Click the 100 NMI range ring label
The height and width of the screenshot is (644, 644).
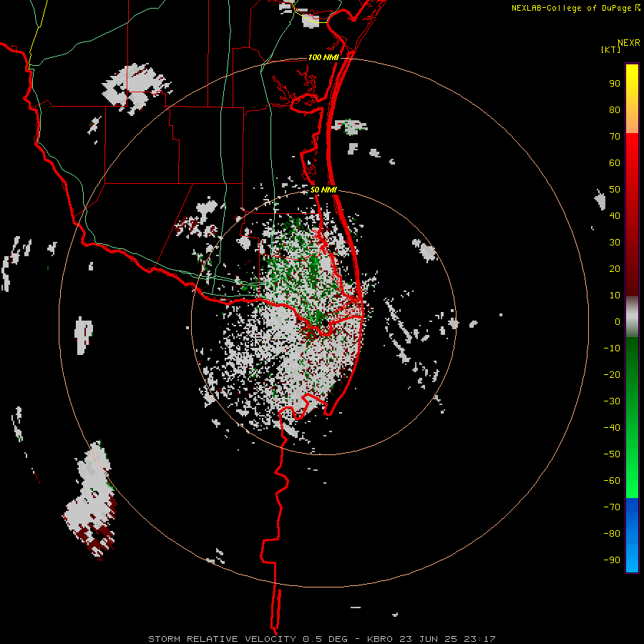323,57
